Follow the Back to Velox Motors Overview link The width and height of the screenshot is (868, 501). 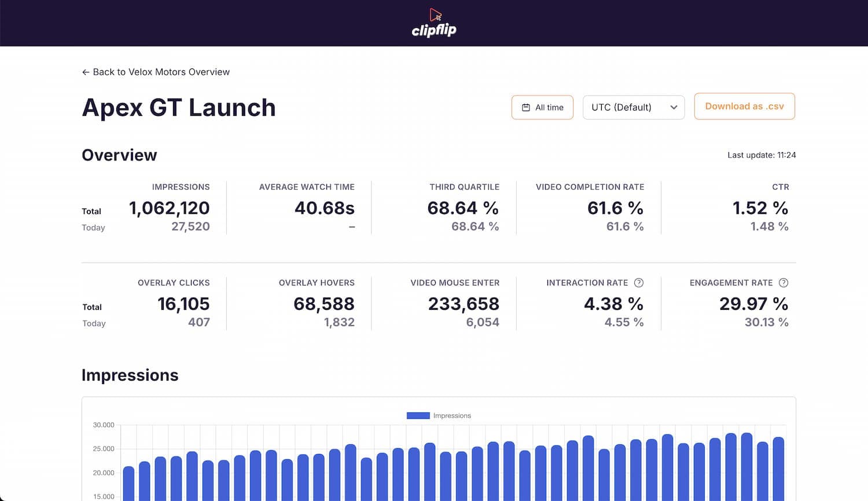pyautogui.click(x=156, y=72)
